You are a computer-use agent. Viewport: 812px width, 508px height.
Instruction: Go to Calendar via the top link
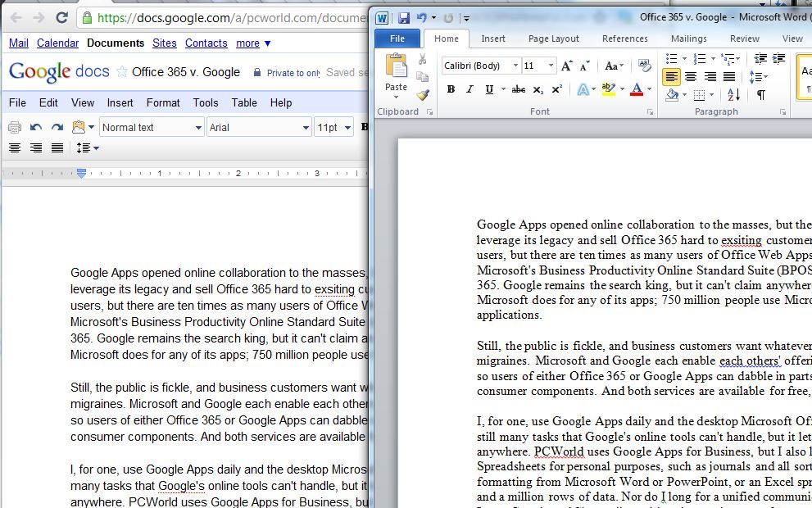pyautogui.click(x=57, y=43)
